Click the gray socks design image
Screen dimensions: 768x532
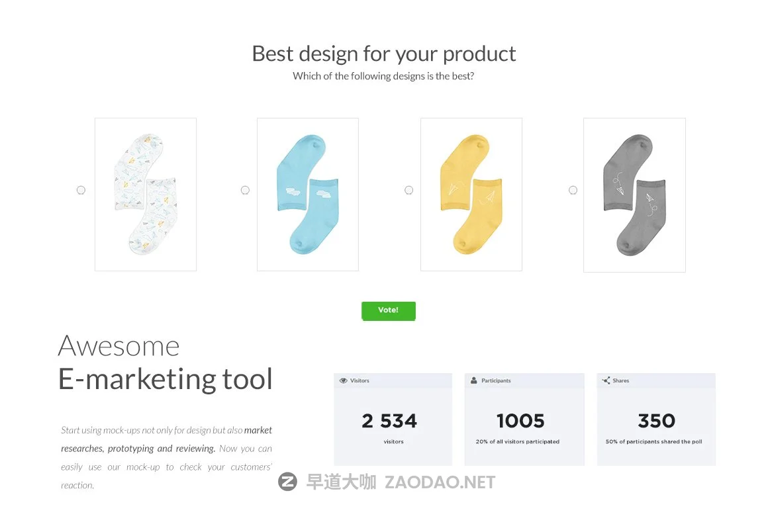click(634, 195)
